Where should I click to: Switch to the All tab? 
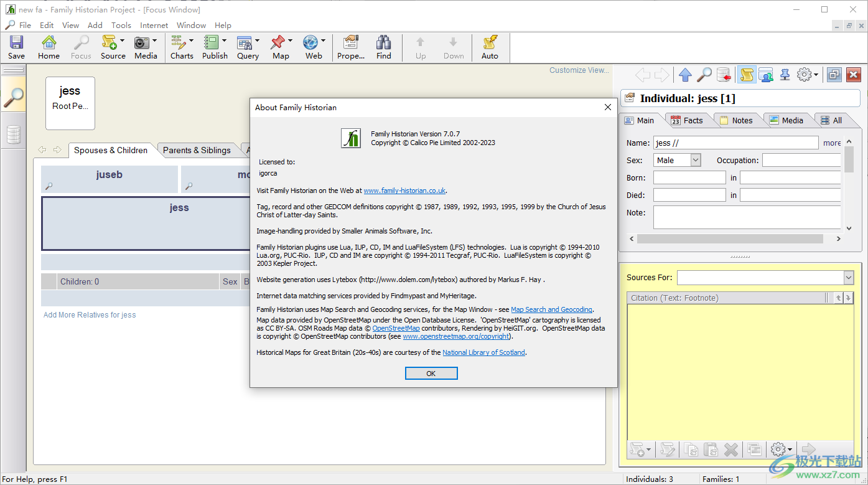point(831,120)
